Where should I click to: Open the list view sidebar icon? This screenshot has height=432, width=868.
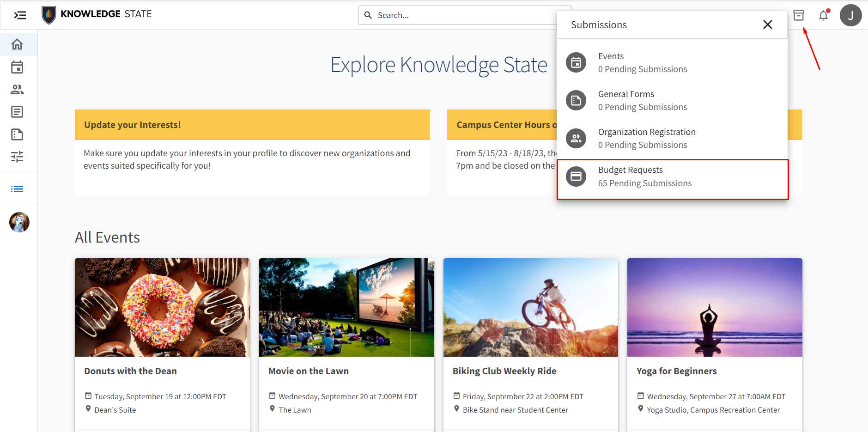point(17,189)
